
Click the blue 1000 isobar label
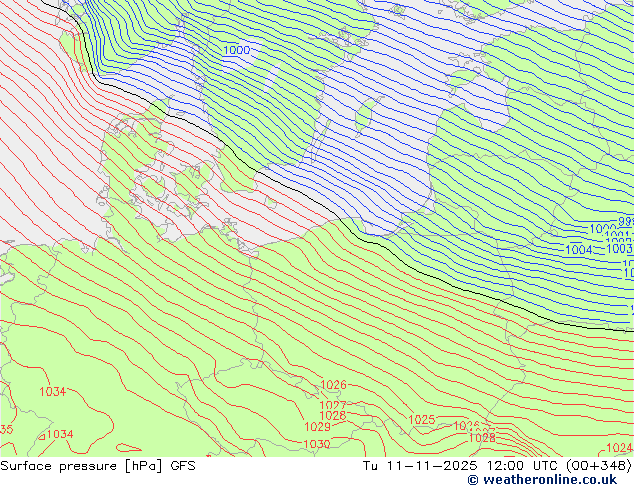[237, 50]
